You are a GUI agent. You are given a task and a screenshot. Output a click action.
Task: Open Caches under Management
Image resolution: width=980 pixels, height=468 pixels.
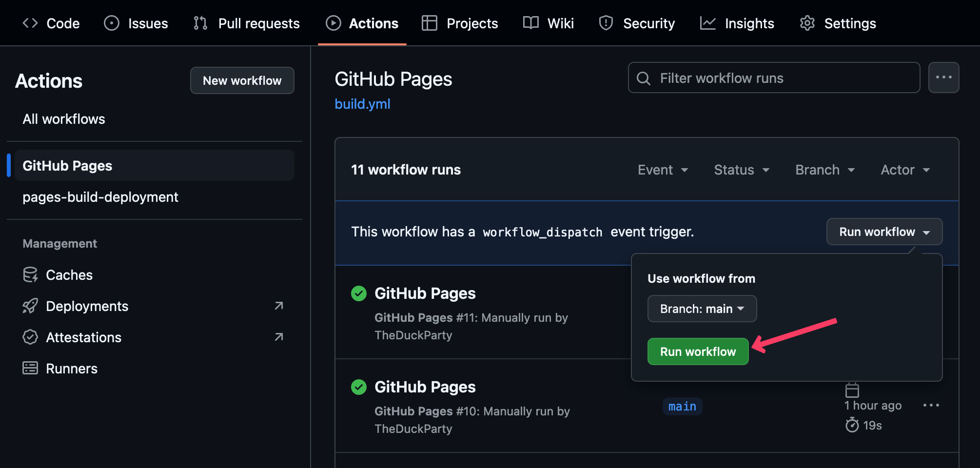tap(69, 275)
